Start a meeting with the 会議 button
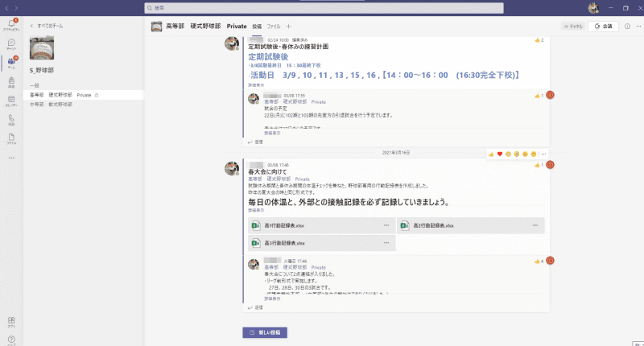The height and width of the screenshot is (346, 644). pos(603,27)
